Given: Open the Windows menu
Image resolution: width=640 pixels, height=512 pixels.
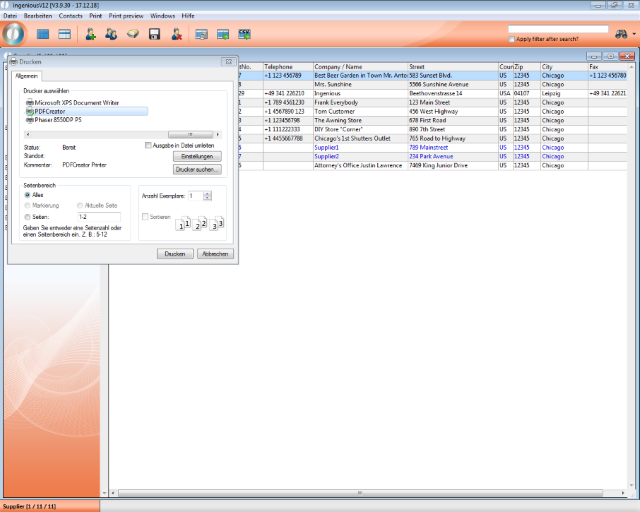Looking at the screenshot, I should (162, 16).
